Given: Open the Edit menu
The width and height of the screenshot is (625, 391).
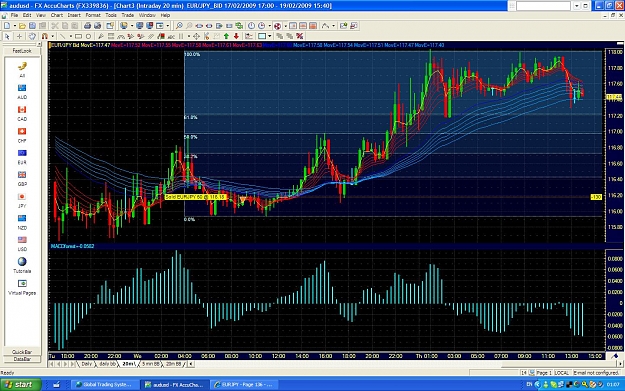Looking at the screenshot, I should coord(27,15).
